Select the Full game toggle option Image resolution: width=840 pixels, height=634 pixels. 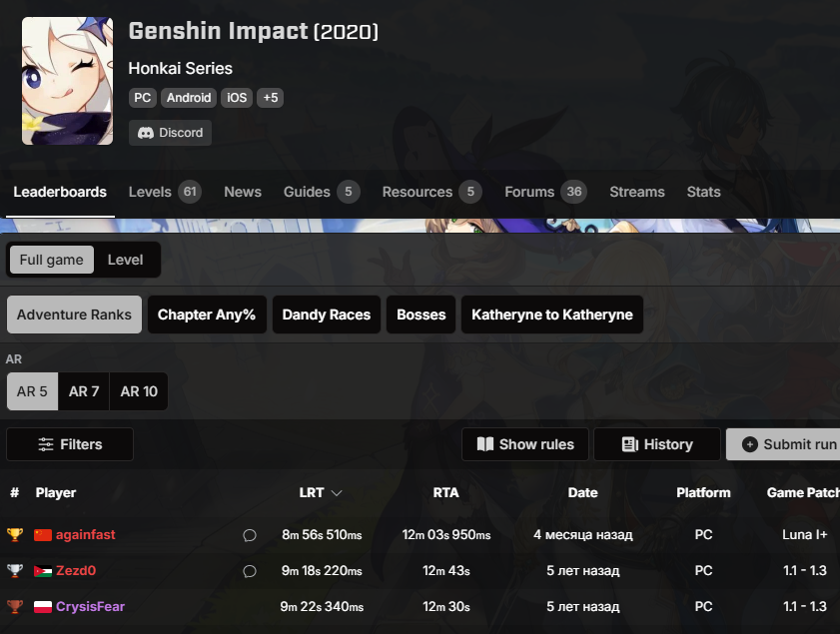click(51, 260)
